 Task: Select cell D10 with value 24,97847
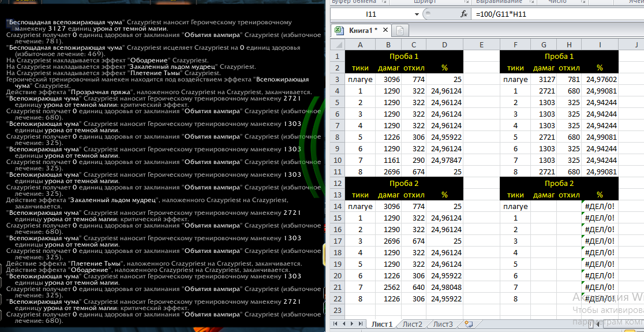click(x=444, y=160)
